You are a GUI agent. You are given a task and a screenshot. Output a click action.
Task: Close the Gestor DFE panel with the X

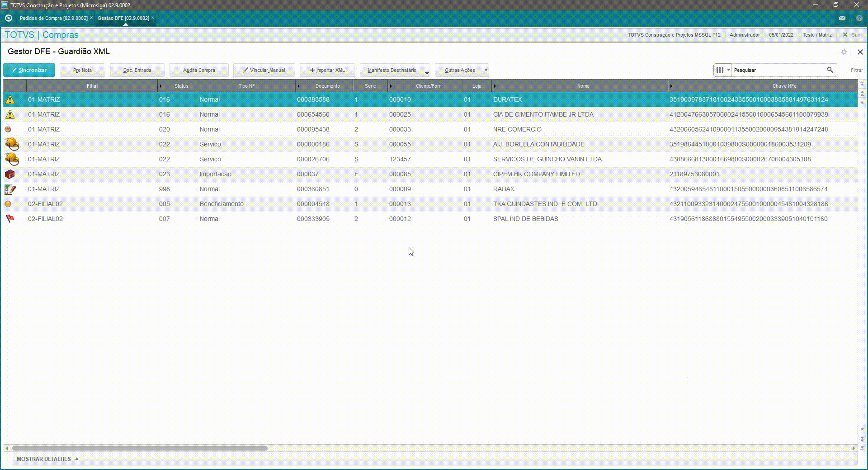click(x=860, y=52)
